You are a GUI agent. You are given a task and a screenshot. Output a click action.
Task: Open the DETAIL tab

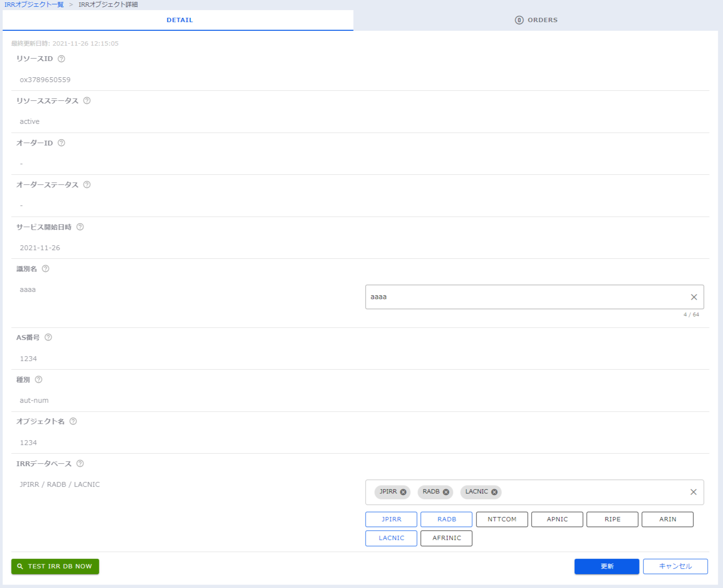179,20
